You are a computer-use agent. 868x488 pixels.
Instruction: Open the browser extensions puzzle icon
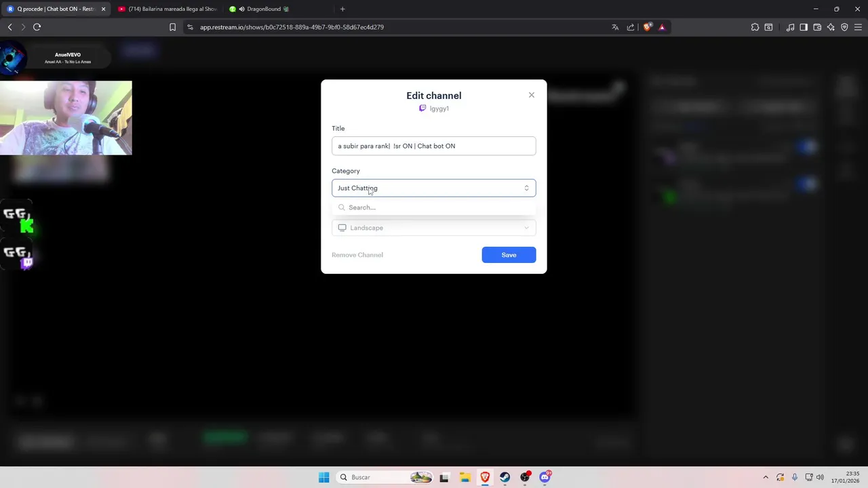[x=755, y=27]
